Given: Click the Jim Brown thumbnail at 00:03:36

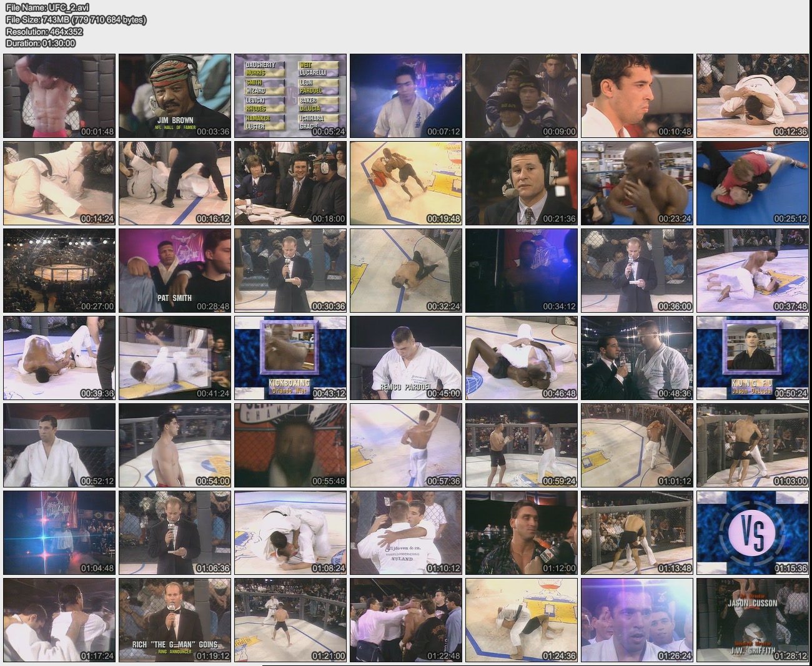Looking at the screenshot, I should 174,95.
